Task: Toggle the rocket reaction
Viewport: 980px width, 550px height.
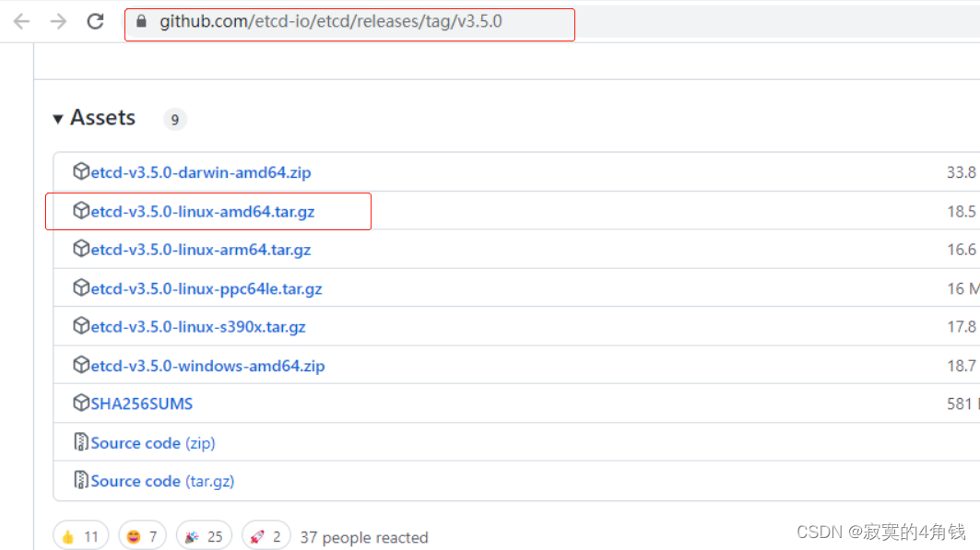Action: click(x=266, y=534)
